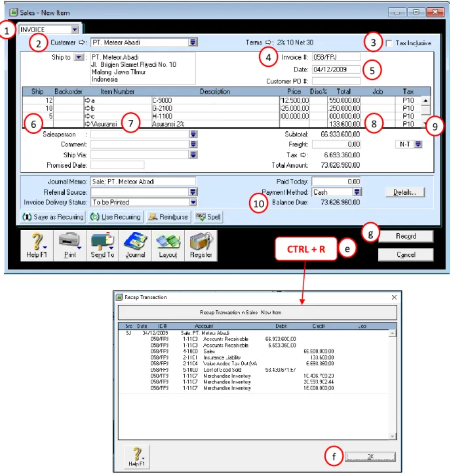
Task: Click the Ship to address box
Action: pos(143,68)
